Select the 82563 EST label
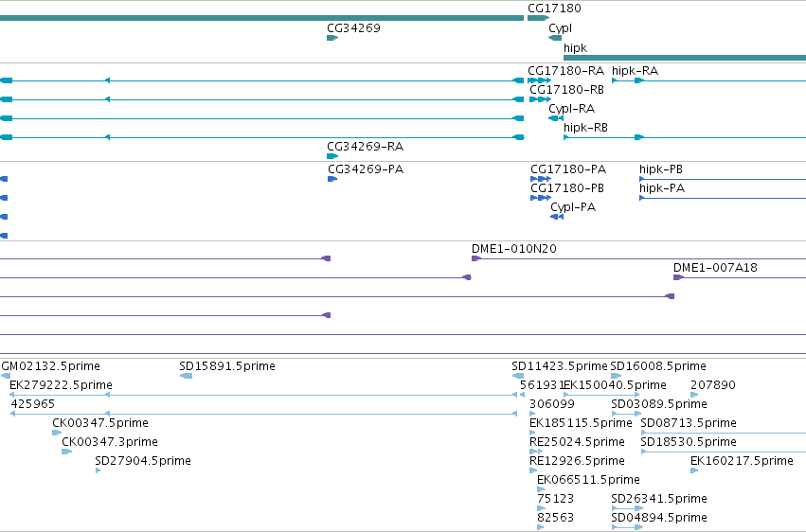The image size is (806, 532). point(556,518)
